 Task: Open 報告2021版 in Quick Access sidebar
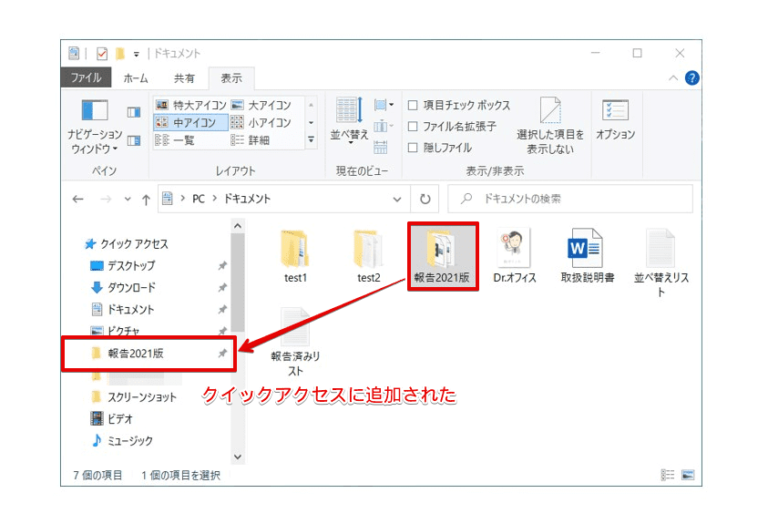128,353
